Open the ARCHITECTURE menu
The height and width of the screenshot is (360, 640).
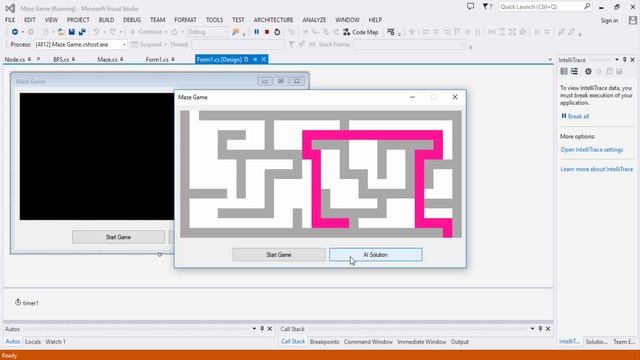[273, 20]
